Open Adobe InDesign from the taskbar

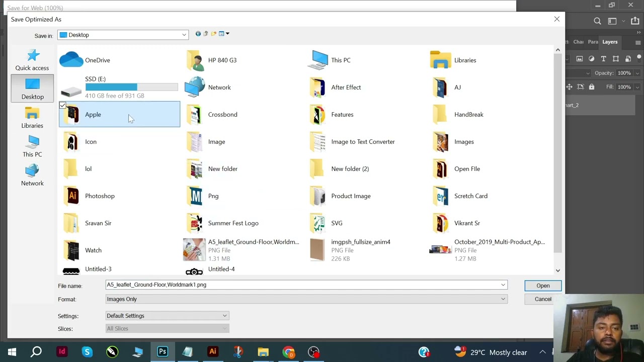[x=62, y=352]
